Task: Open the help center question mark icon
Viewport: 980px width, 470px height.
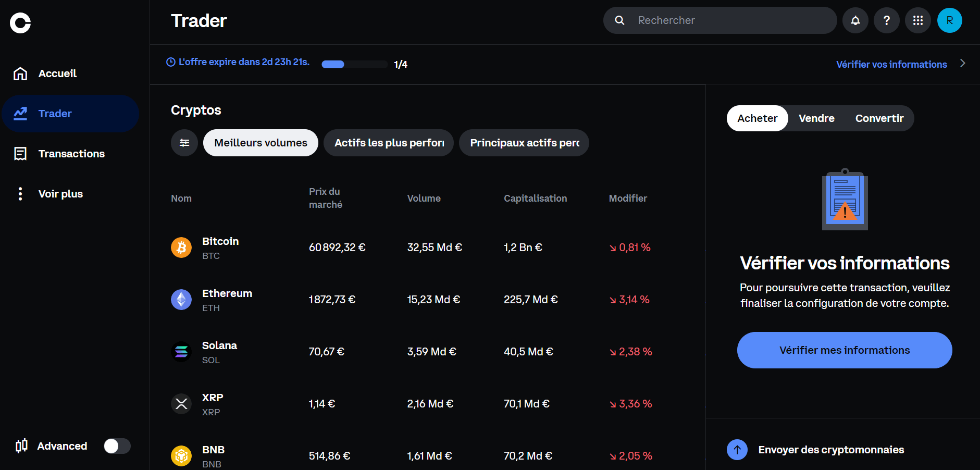Action: pyautogui.click(x=886, y=20)
